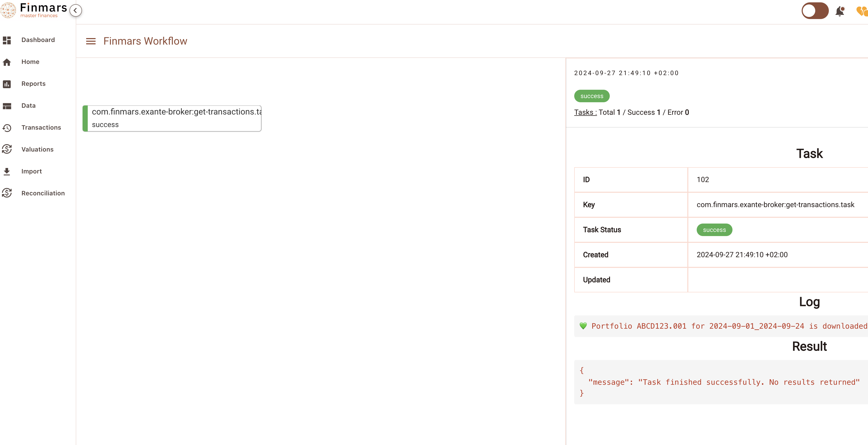Toggle the dark mode switch
Screen dimensions: 868x445
point(814,11)
